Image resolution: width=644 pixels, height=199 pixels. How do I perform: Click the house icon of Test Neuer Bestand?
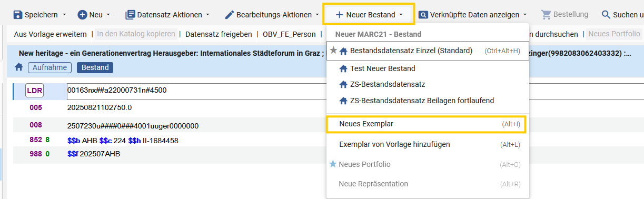[343, 68]
